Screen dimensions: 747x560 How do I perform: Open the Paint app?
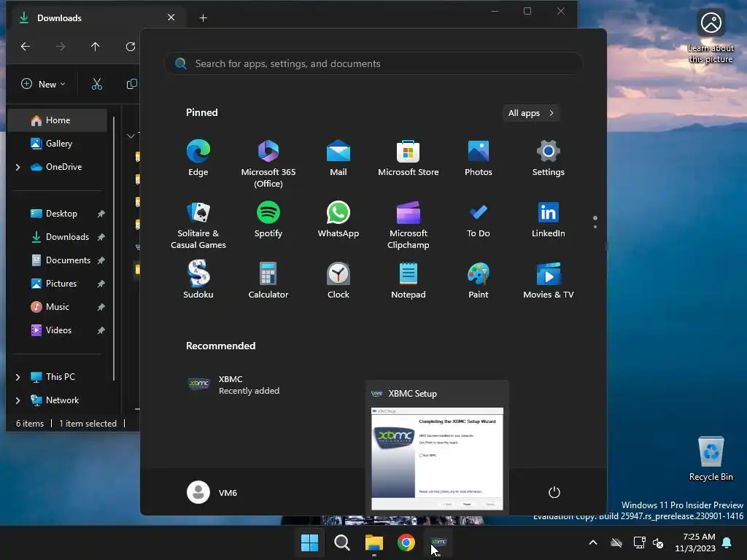479,280
